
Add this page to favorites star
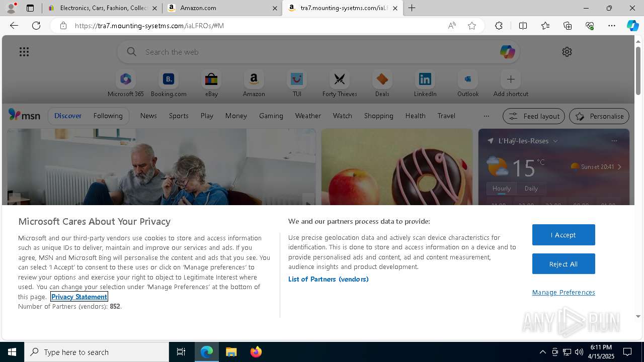coord(472,26)
